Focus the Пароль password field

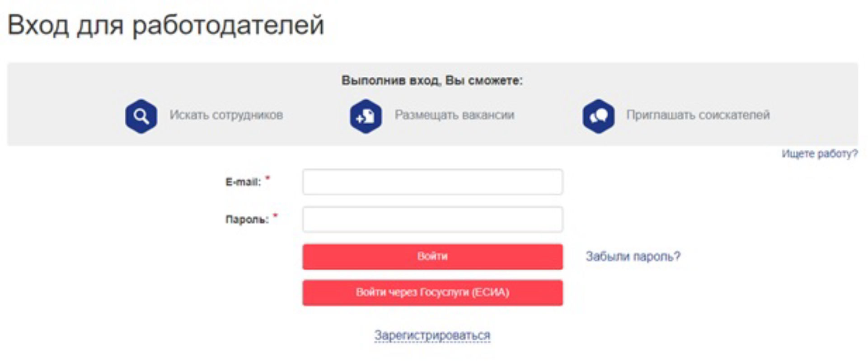pos(432,220)
